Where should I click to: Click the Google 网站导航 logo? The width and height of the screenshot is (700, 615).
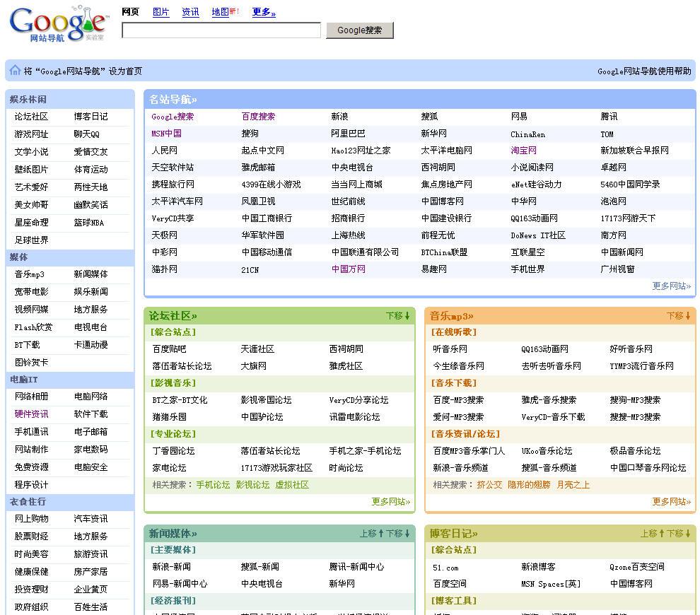point(58,25)
